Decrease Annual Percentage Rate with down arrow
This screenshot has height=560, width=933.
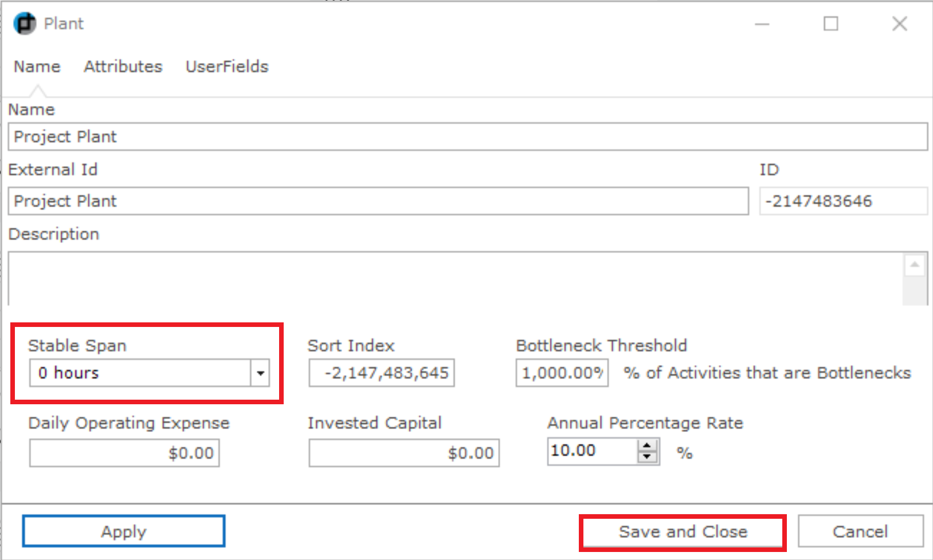pyautogui.click(x=647, y=457)
